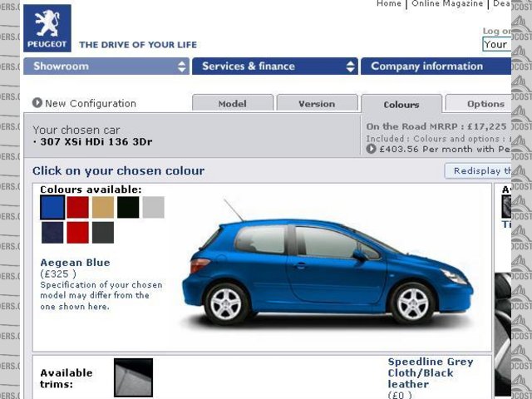The width and height of the screenshot is (532, 399).
Task: Click the Peugeot lion logo
Action: (x=47, y=27)
